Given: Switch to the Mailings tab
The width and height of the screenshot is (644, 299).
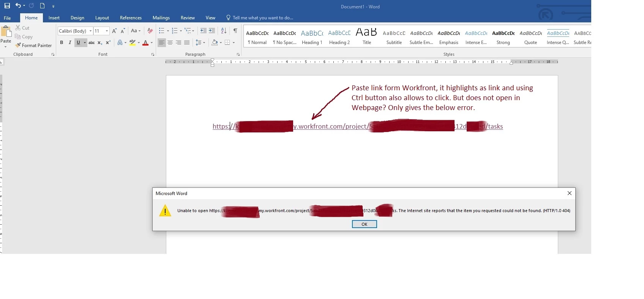Looking at the screenshot, I should pyautogui.click(x=161, y=18).
